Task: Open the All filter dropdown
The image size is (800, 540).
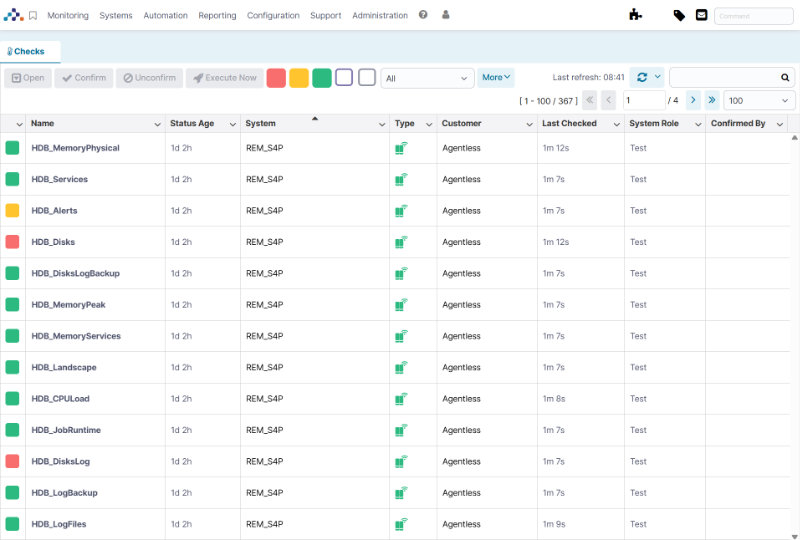Action: click(x=427, y=78)
